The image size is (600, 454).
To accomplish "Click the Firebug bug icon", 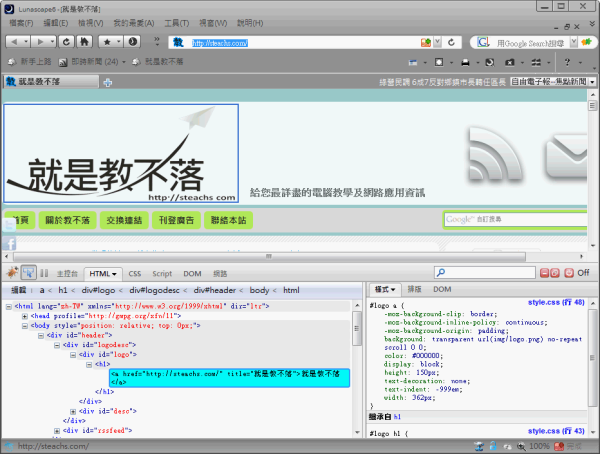I will (12, 273).
